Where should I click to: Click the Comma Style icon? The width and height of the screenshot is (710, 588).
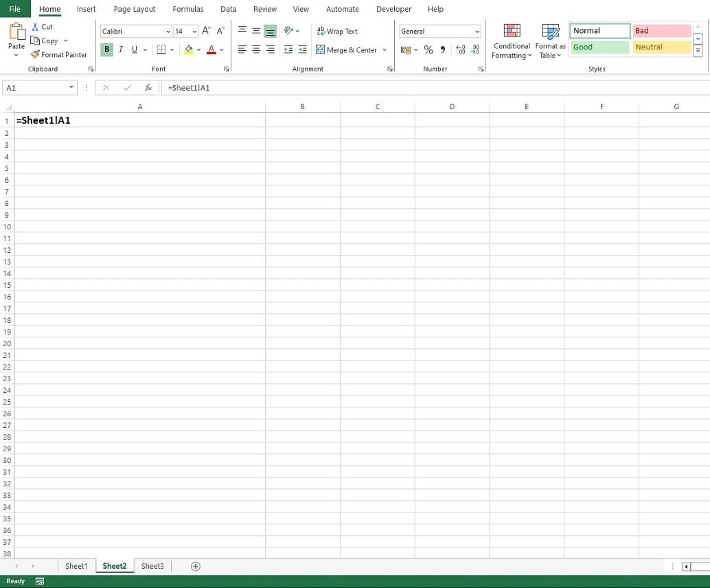click(442, 49)
